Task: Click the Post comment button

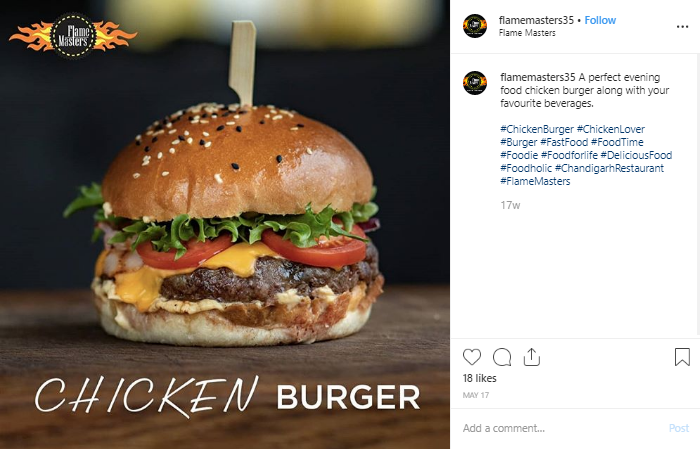Action: (679, 428)
